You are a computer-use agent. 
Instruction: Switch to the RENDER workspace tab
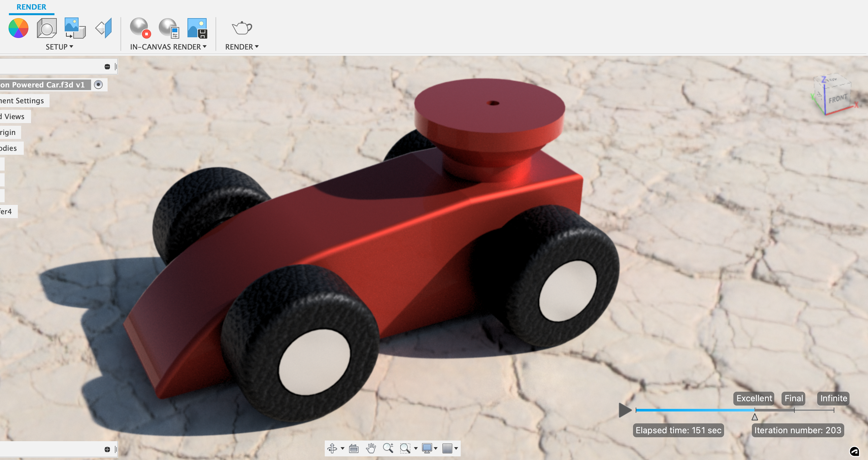(x=31, y=7)
